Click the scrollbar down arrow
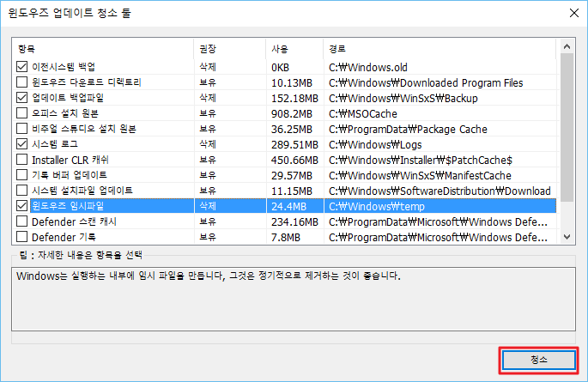This screenshot has height=382, width=588. pos(567,237)
